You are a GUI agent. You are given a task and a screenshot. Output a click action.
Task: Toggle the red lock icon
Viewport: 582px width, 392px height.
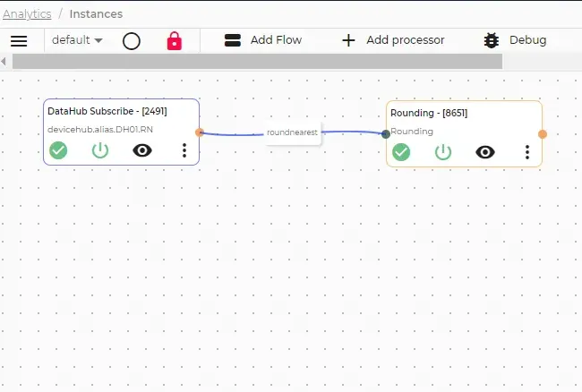point(175,40)
